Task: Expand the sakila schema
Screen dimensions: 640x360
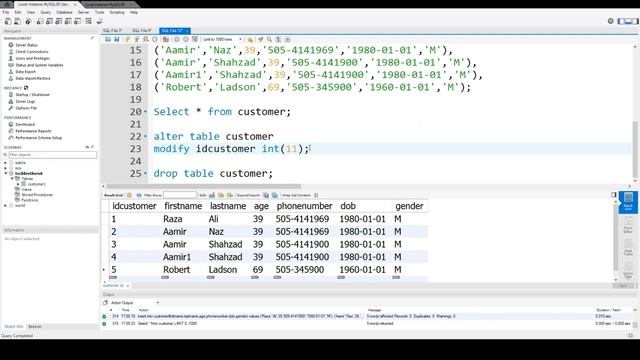Action: pyautogui.click(x=5, y=163)
